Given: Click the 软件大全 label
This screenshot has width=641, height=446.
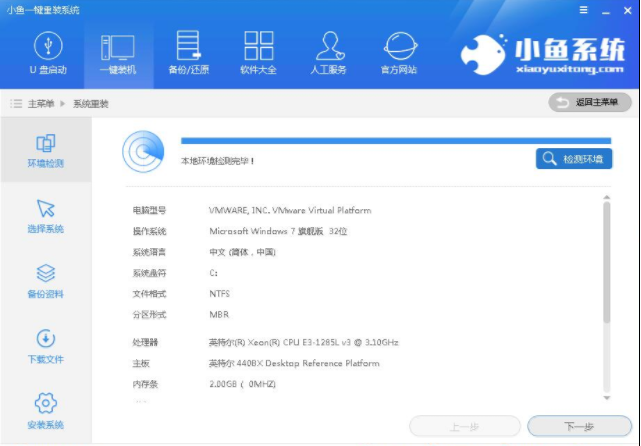Looking at the screenshot, I should click(258, 70).
